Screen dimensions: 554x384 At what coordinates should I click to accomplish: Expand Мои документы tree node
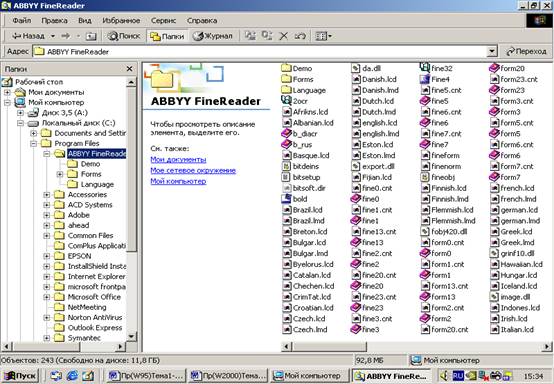point(7,93)
